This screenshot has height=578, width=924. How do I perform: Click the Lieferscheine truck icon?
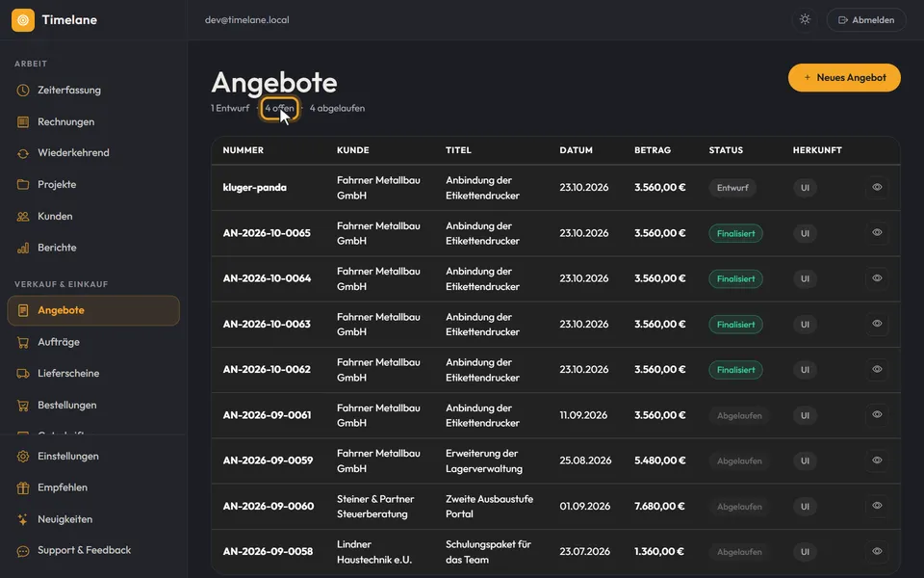pyautogui.click(x=23, y=374)
